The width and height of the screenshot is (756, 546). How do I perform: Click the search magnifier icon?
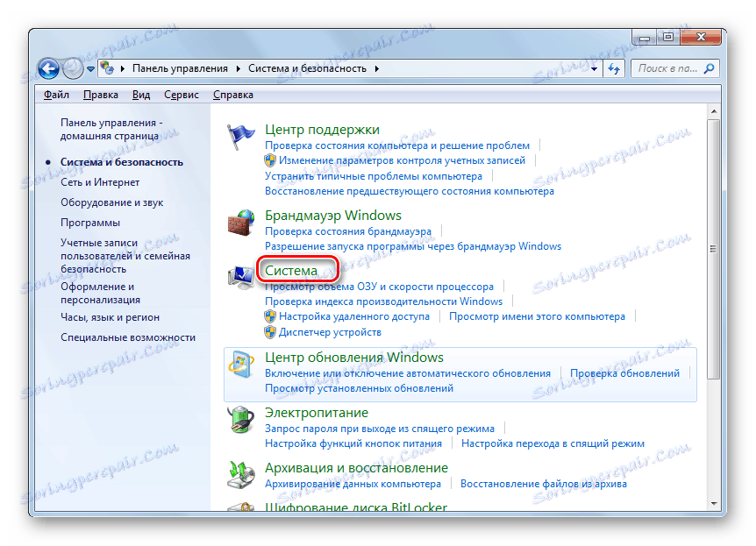(x=709, y=68)
